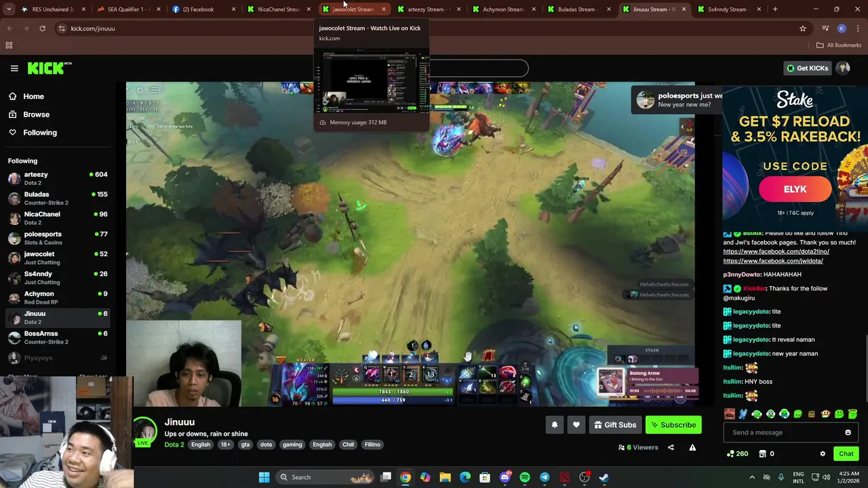This screenshot has width=868, height=488.
Task: Click the Gift Subs button
Action: tap(615, 425)
